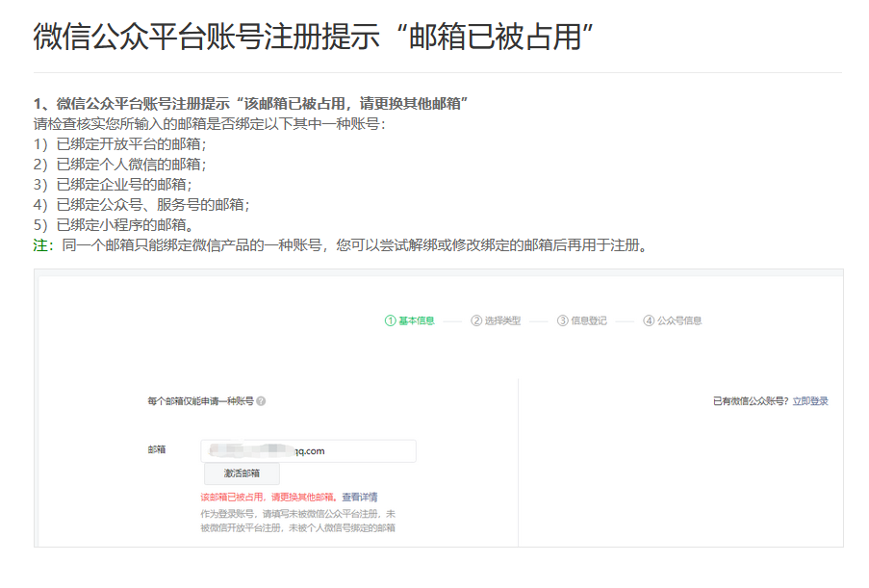The width and height of the screenshot is (869, 588).
Task: Click the line 已绑定企业号的邮箱
Action: tap(113, 185)
